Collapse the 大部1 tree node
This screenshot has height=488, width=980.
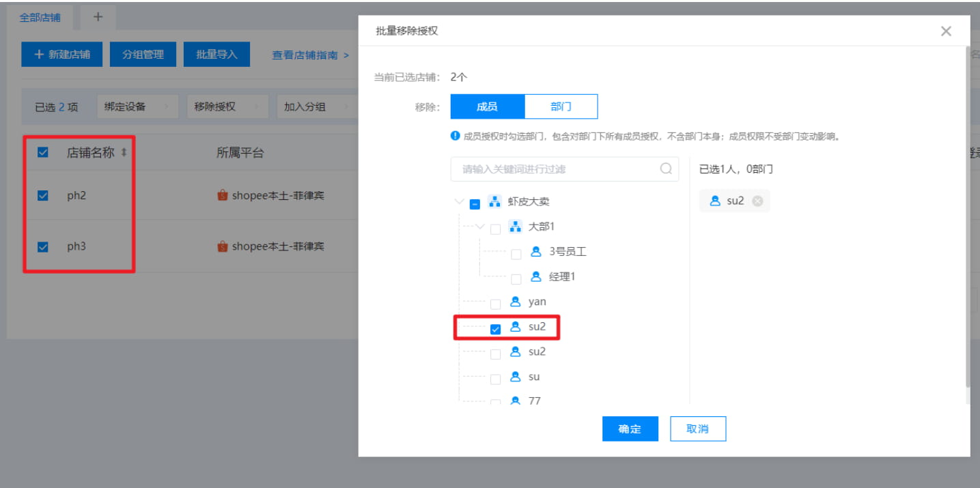(480, 227)
